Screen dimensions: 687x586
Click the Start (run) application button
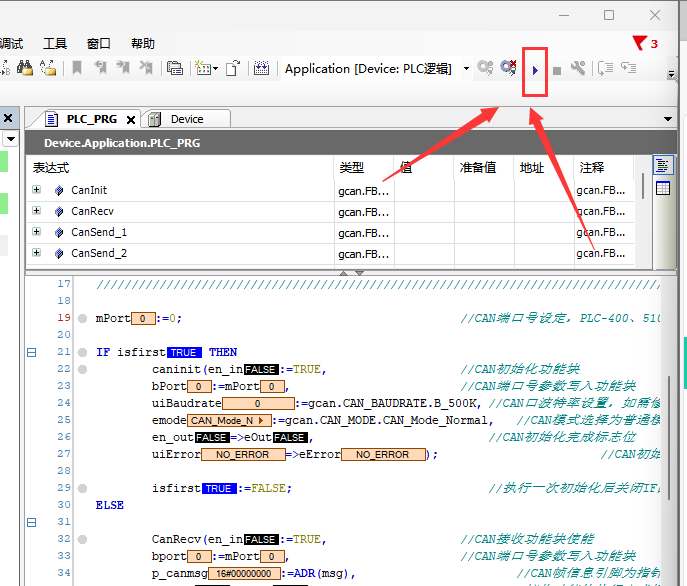pyautogui.click(x=536, y=69)
